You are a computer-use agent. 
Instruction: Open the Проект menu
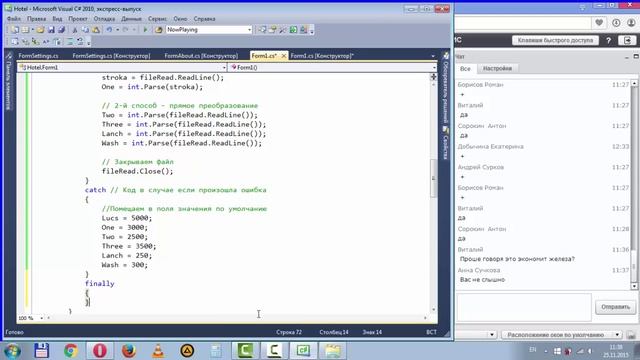click(x=78, y=19)
